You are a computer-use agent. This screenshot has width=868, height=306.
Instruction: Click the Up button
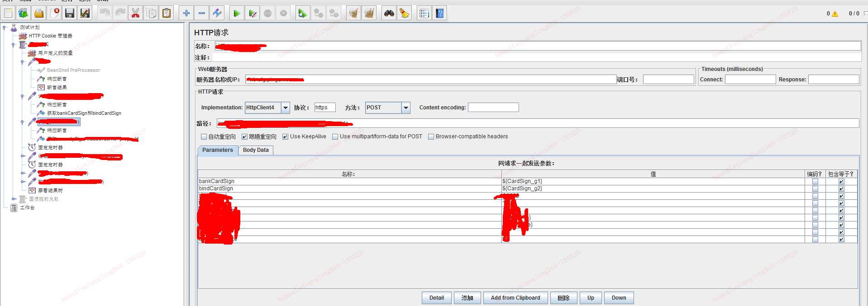click(x=591, y=298)
